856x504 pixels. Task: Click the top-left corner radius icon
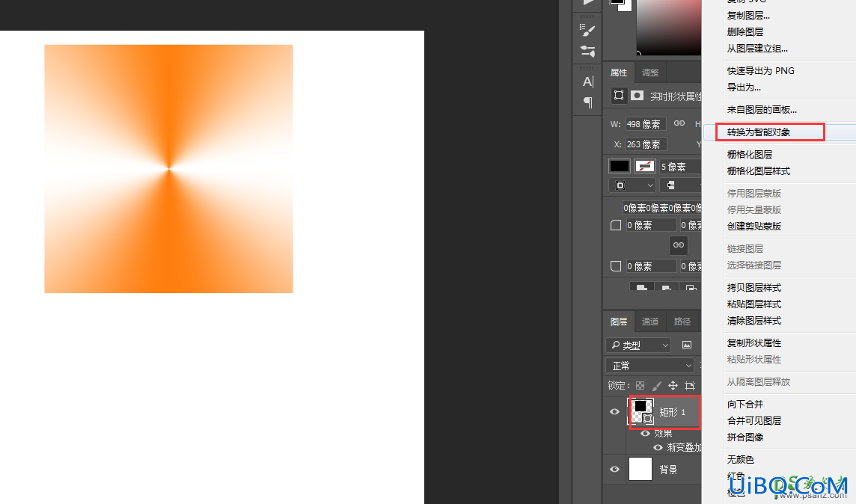[616, 225]
